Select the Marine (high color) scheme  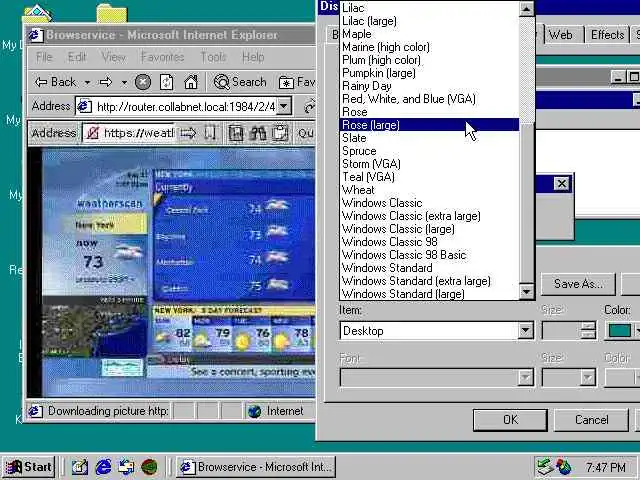tap(429, 47)
